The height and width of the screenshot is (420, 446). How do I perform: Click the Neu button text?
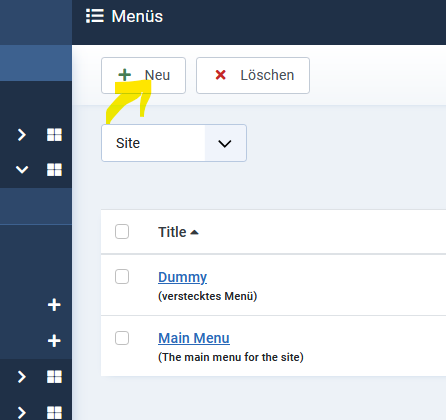point(157,75)
